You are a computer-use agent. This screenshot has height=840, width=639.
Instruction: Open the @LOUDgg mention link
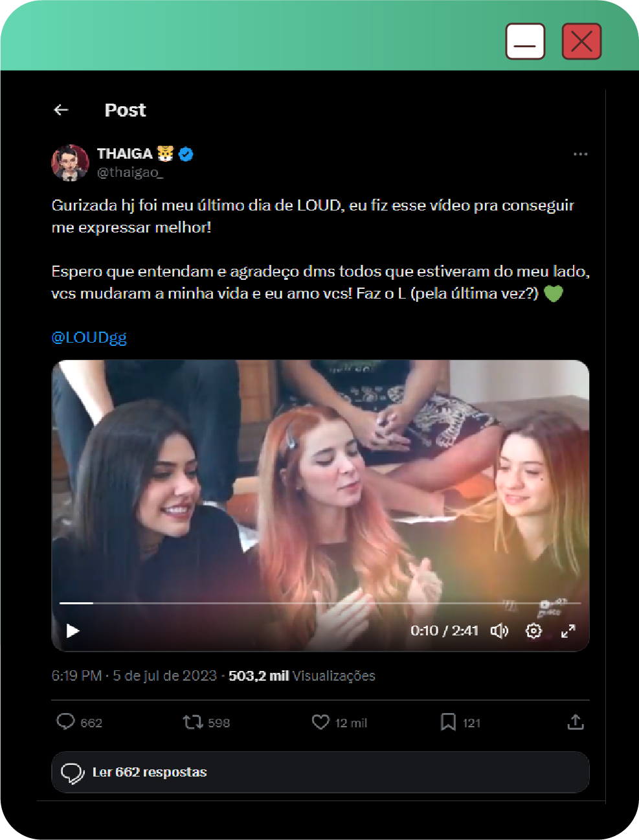(89, 337)
